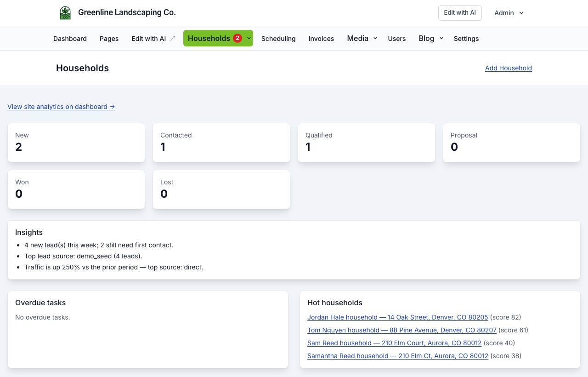Click the '(score 82)' text
This screenshot has height=377, width=588.
pos(506,317)
